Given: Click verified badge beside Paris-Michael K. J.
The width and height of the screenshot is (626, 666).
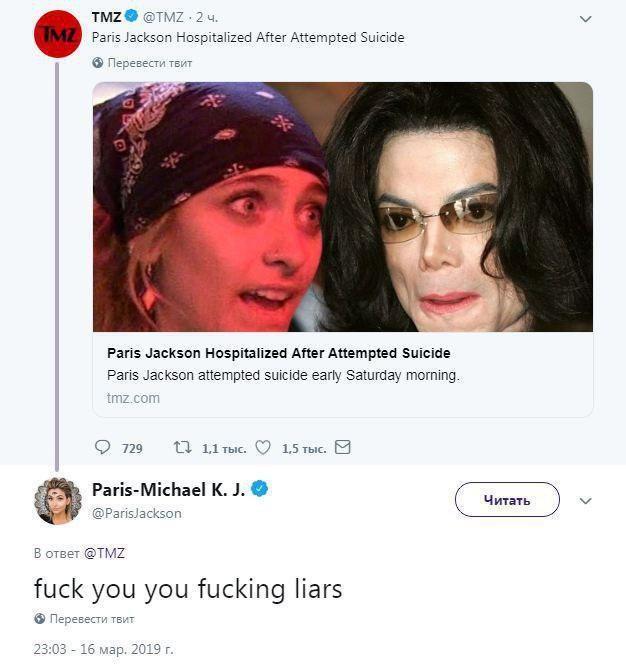Looking at the screenshot, I should 260,489.
